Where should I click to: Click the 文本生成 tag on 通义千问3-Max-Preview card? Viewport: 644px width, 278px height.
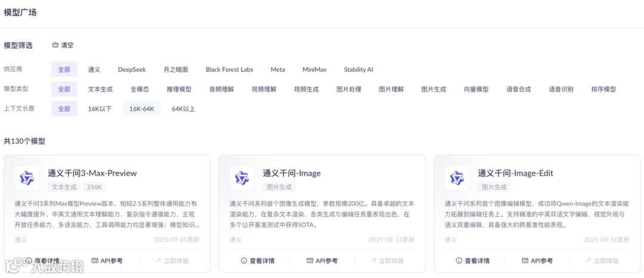pos(64,187)
